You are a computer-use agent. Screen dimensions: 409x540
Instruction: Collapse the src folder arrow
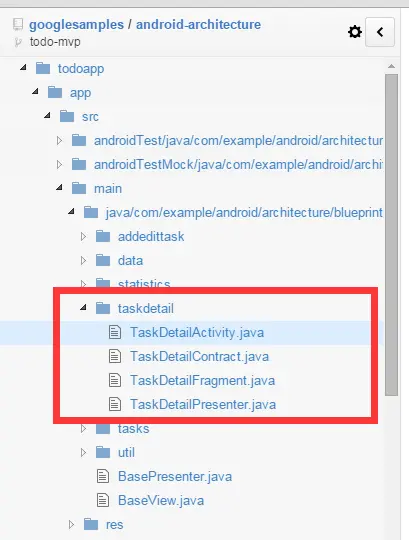[48, 116]
